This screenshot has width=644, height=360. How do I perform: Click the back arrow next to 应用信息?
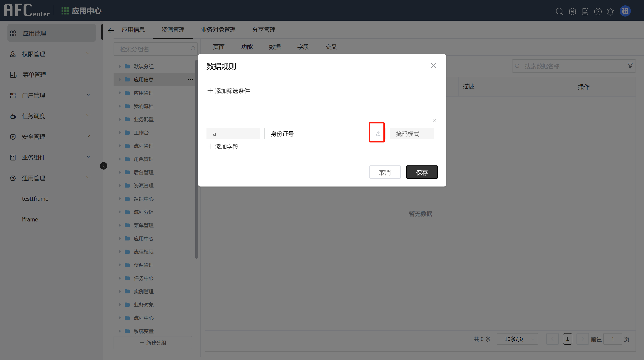(x=111, y=30)
